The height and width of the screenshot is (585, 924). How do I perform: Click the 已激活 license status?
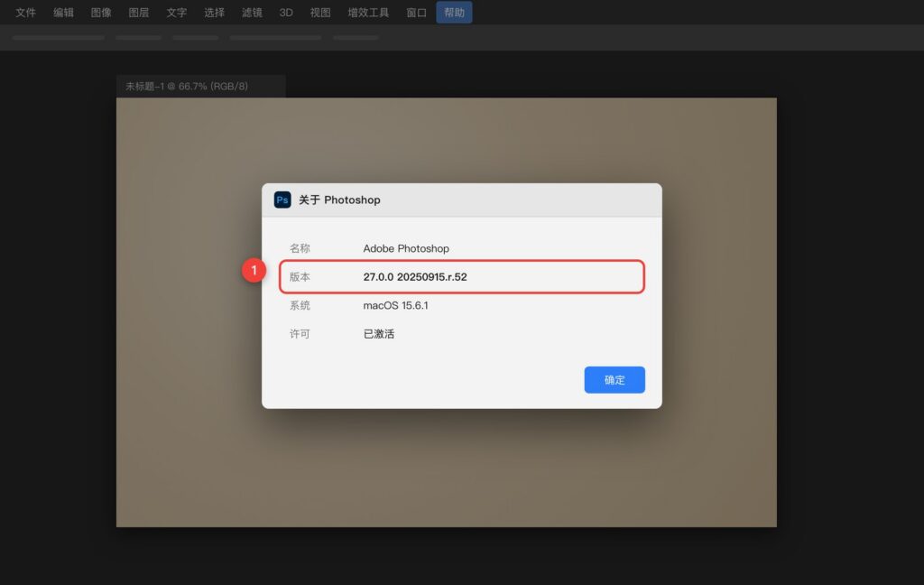379,334
